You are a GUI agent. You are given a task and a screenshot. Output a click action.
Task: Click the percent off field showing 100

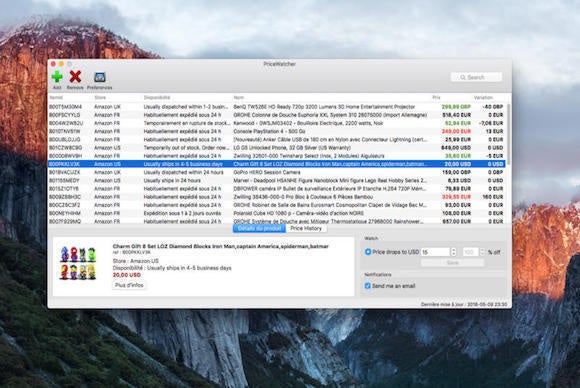(471, 252)
